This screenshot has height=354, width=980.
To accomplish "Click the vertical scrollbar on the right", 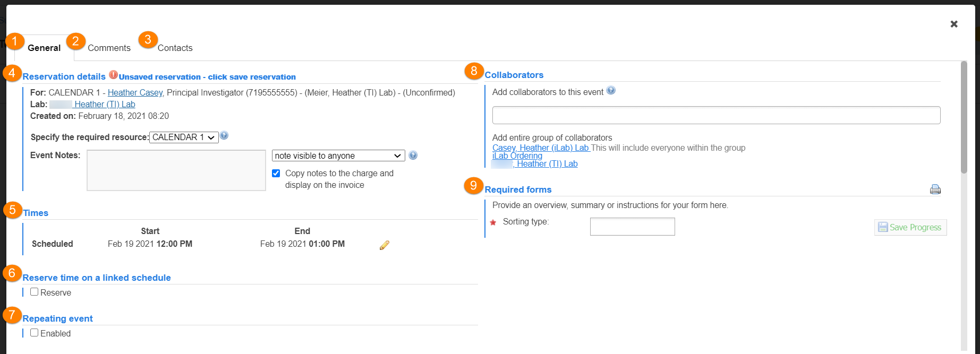I will [x=964, y=118].
